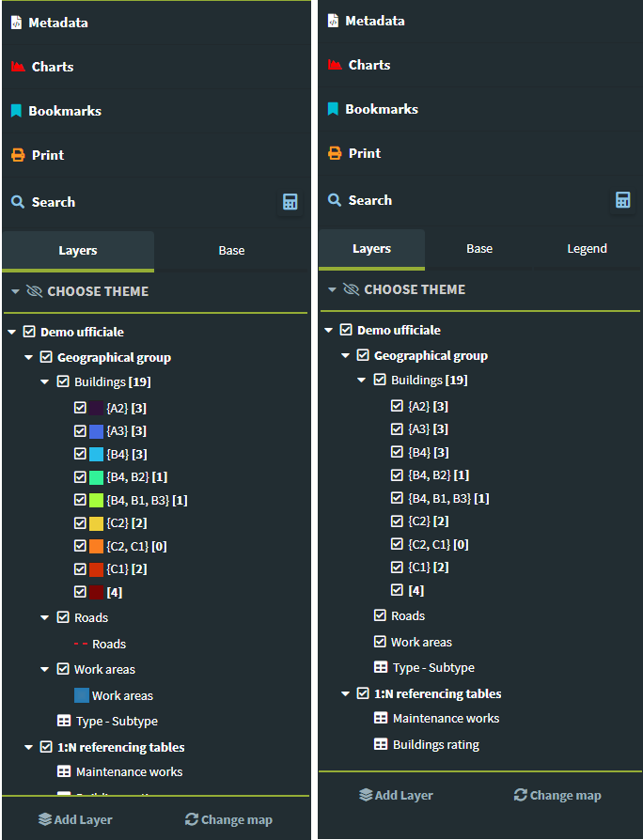The width and height of the screenshot is (643, 840).
Task: Collapse Roads arrow in left panel
Action: [45, 617]
